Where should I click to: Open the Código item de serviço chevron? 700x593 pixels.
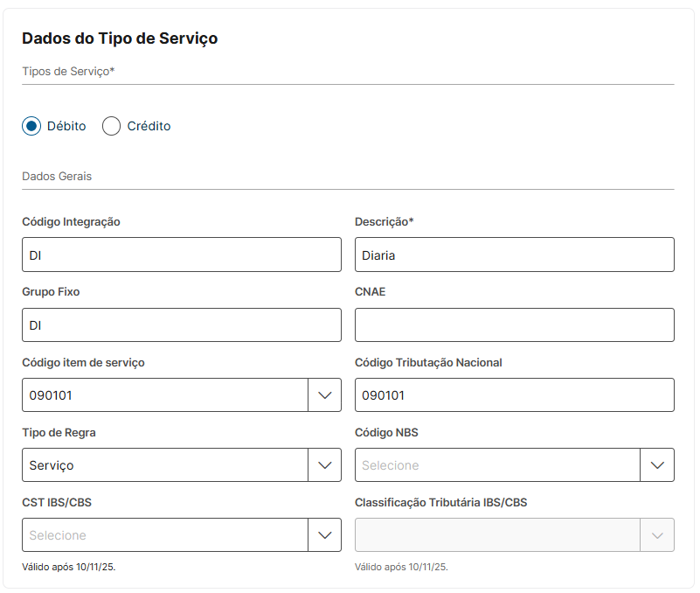point(324,395)
